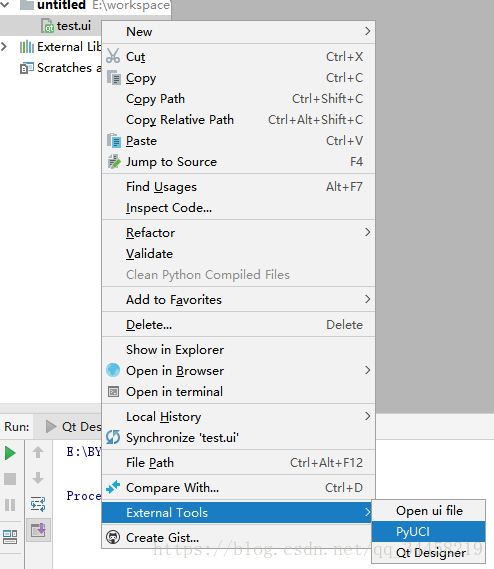Click the down arrow in Run panel
Screen dimensions: 494x569
click(38, 478)
